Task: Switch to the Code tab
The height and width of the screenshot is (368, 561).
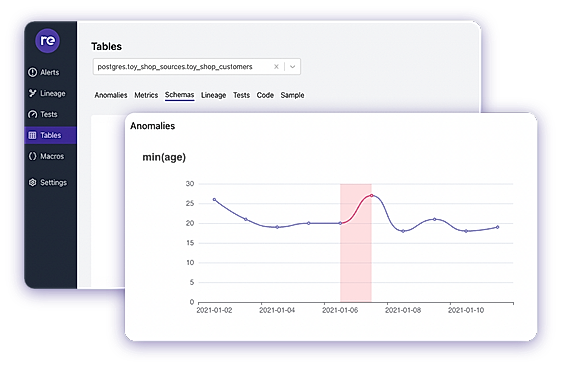Action: click(x=265, y=95)
